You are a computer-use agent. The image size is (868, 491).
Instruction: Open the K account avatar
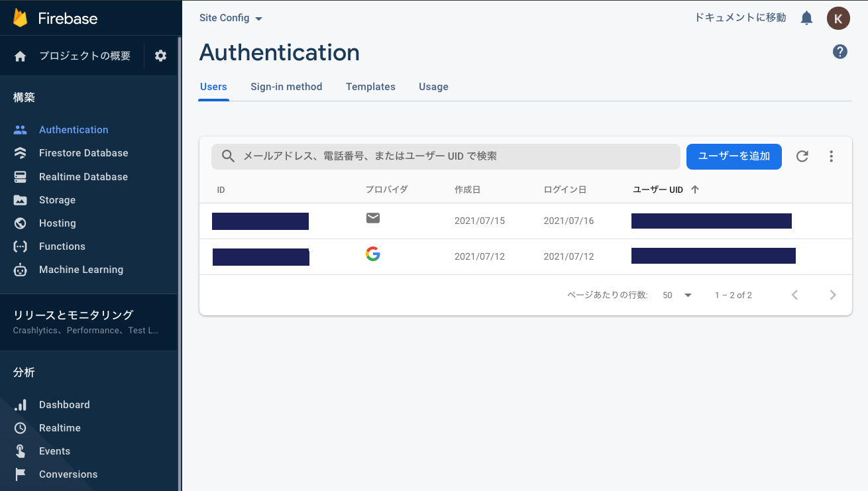coord(838,18)
